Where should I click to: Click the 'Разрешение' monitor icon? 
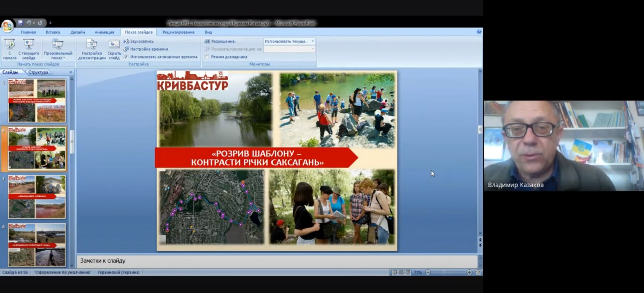click(x=207, y=41)
